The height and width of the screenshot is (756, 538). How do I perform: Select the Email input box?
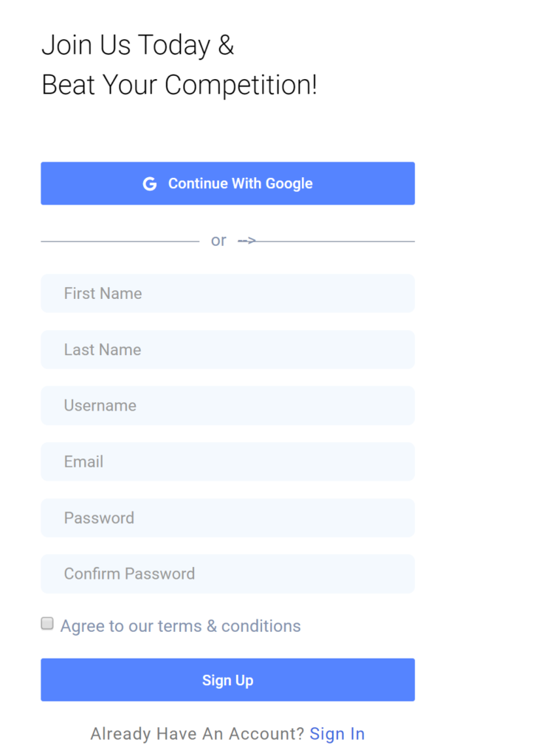pyautogui.click(x=227, y=461)
